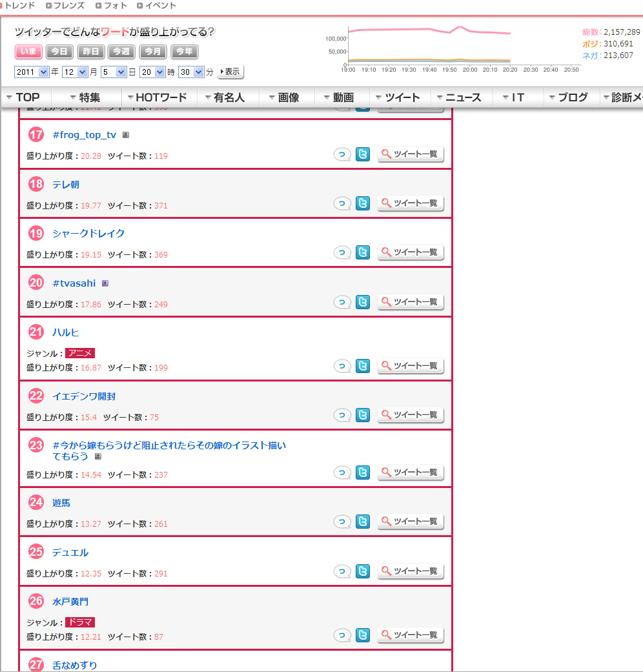Click speech bubble icon for 遊馬 row
Viewport: 643px width, 672px height.
(x=342, y=522)
